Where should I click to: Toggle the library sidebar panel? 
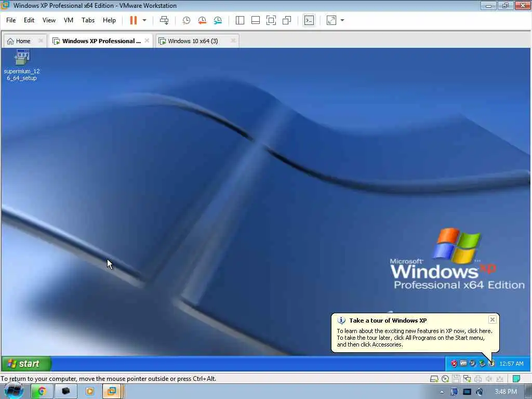click(240, 20)
